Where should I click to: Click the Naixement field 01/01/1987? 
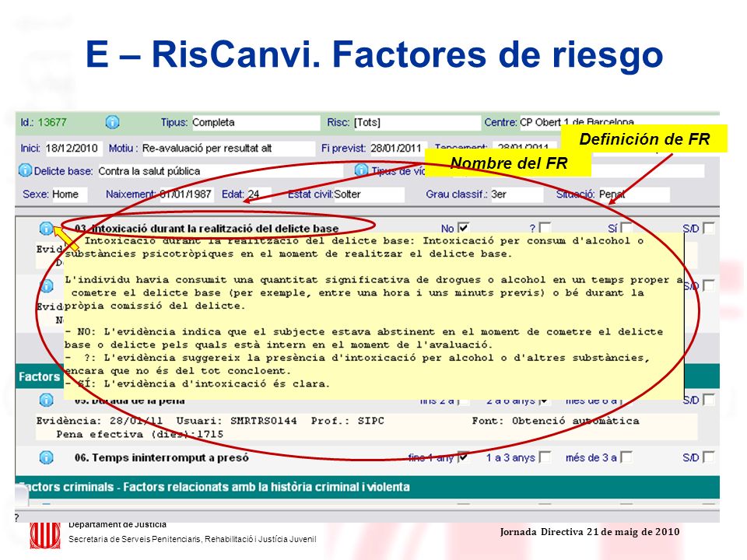pyautogui.click(x=186, y=194)
